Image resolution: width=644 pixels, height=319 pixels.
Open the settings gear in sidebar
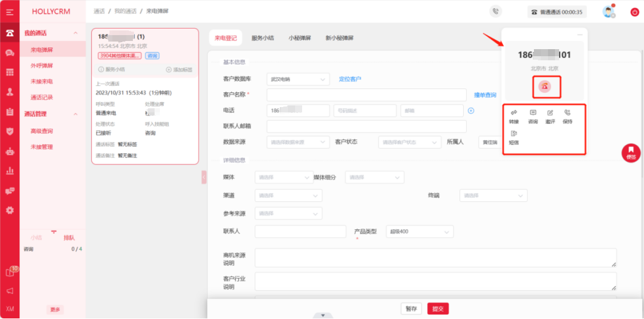pyautogui.click(x=10, y=210)
